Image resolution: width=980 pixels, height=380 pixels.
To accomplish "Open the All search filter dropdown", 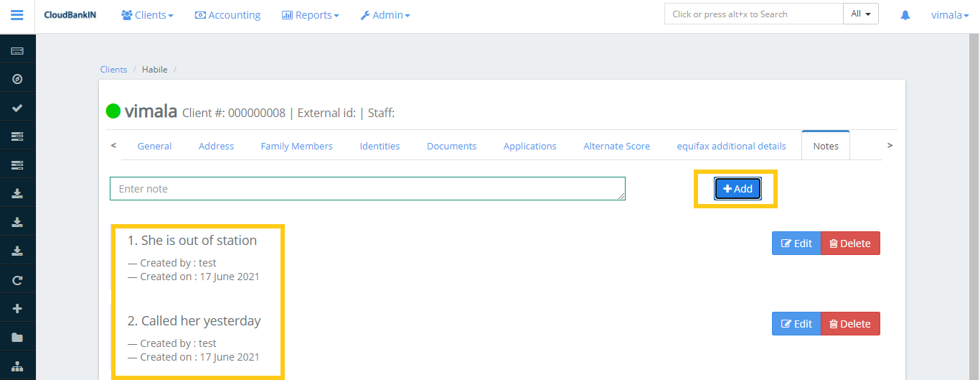I will pyautogui.click(x=860, y=14).
